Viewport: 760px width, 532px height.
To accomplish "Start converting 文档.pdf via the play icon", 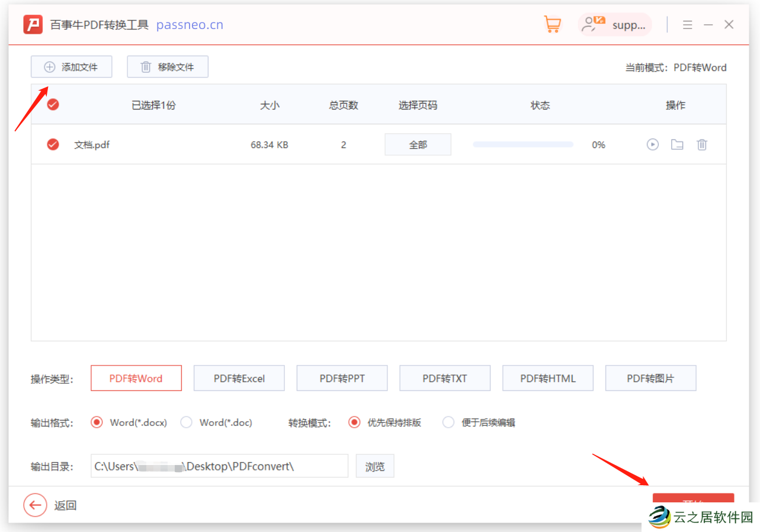I will point(652,144).
